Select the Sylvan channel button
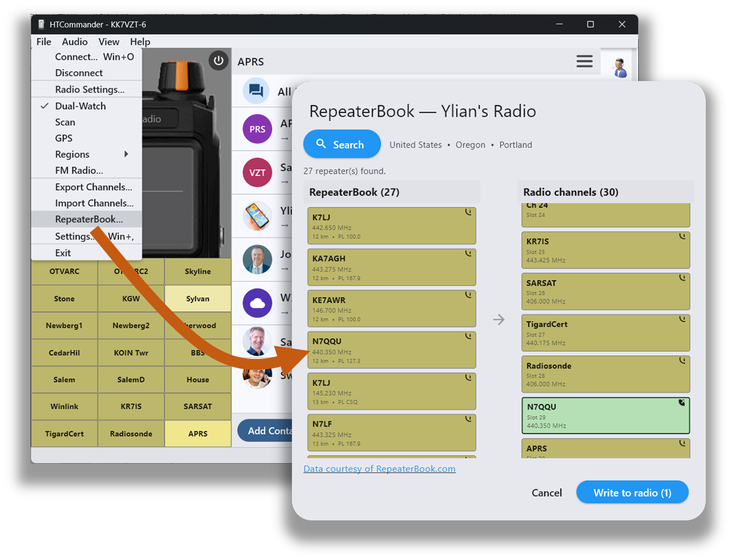Viewport: 732px width, 560px height. pyautogui.click(x=198, y=299)
